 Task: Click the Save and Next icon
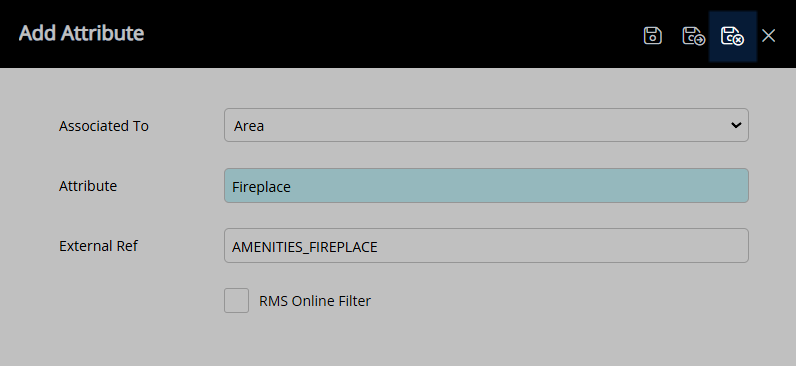[x=693, y=36]
